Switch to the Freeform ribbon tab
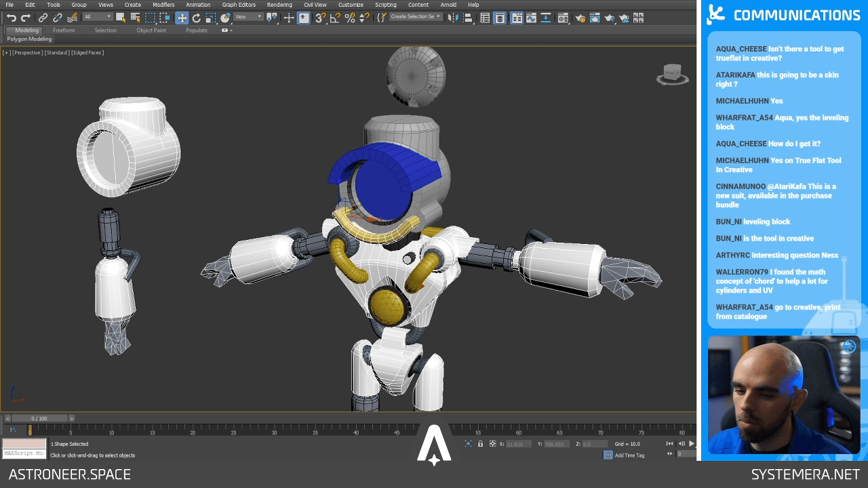The width and height of the screenshot is (868, 488). (x=64, y=30)
